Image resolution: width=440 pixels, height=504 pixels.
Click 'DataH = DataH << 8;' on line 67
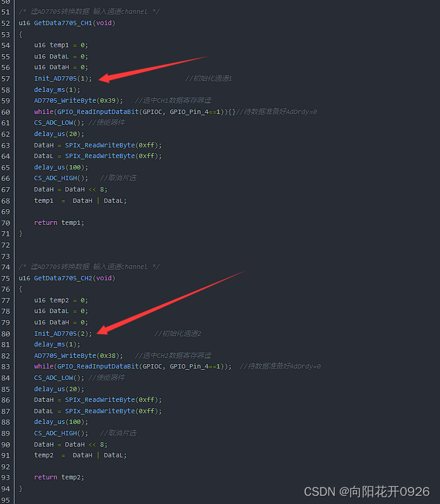tap(71, 190)
